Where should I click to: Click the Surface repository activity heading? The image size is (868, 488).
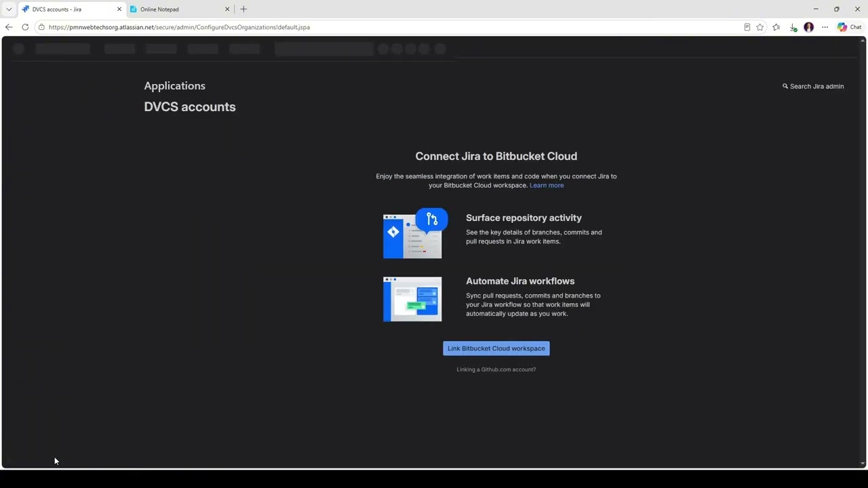point(524,218)
